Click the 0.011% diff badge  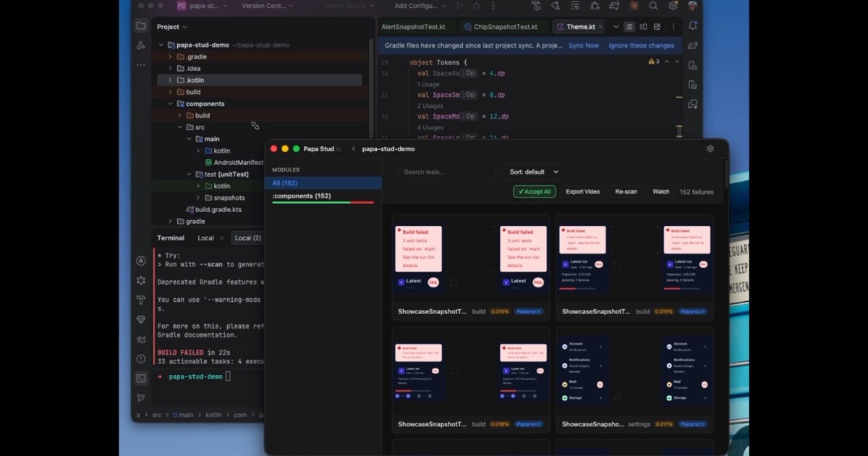pyautogui.click(x=664, y=424)
